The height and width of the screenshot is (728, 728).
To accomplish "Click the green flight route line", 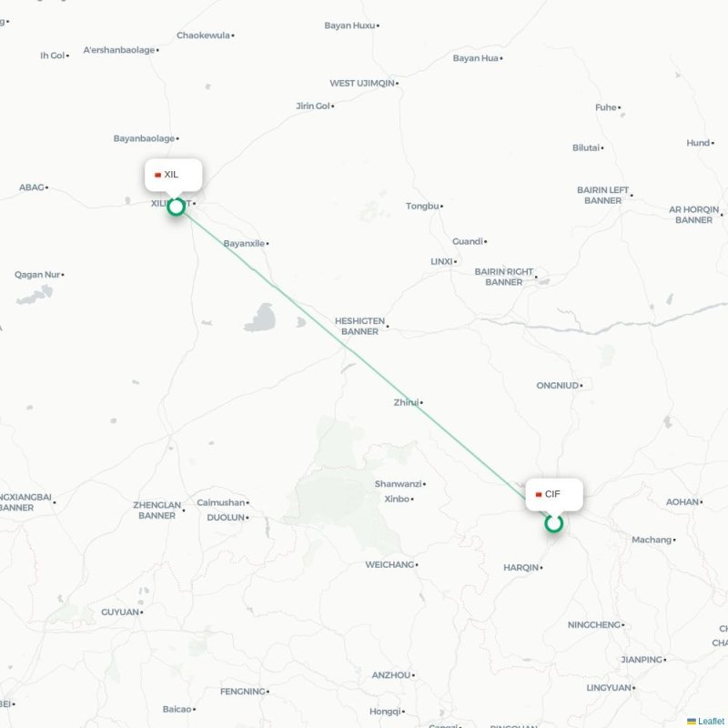I will click(x=365, y=365).
